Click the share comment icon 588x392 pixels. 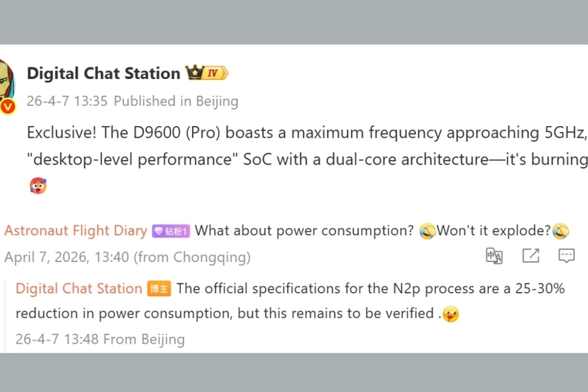(531, 256)
